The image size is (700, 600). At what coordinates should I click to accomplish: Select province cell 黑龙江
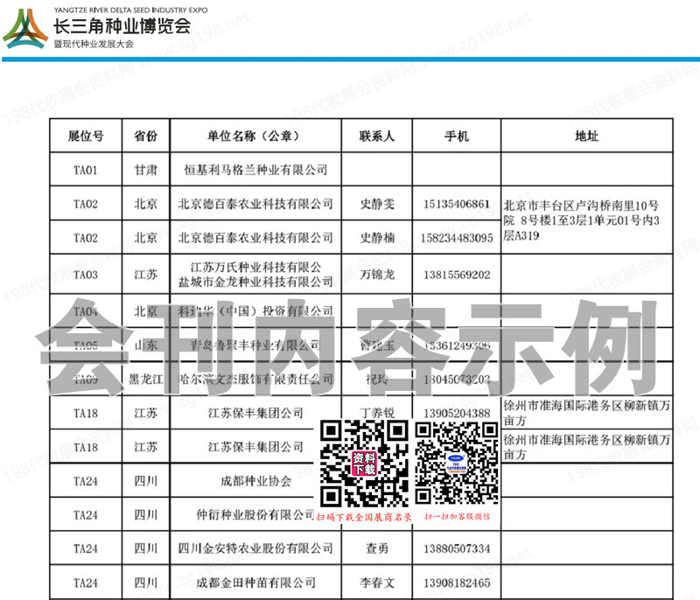point(145,380)
